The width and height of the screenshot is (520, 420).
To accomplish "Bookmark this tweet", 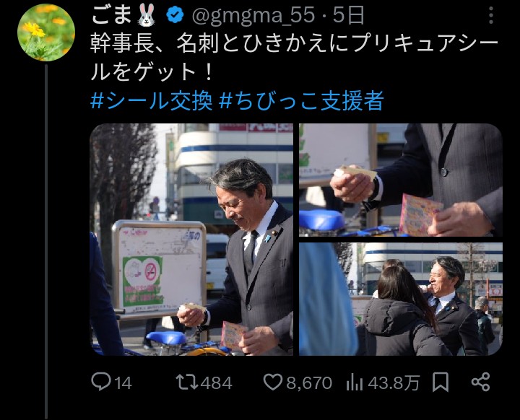I will [441, 382].
